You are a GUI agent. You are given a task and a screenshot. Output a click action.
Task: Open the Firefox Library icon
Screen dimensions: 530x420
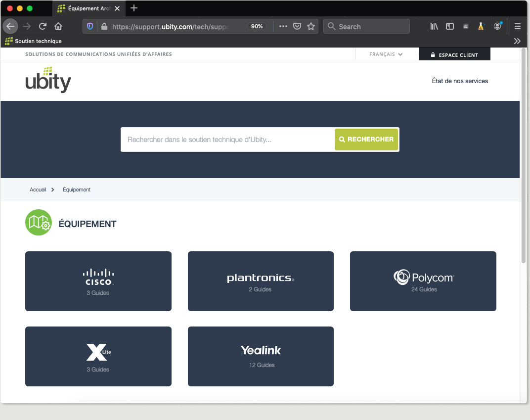[x=434, y=26]
